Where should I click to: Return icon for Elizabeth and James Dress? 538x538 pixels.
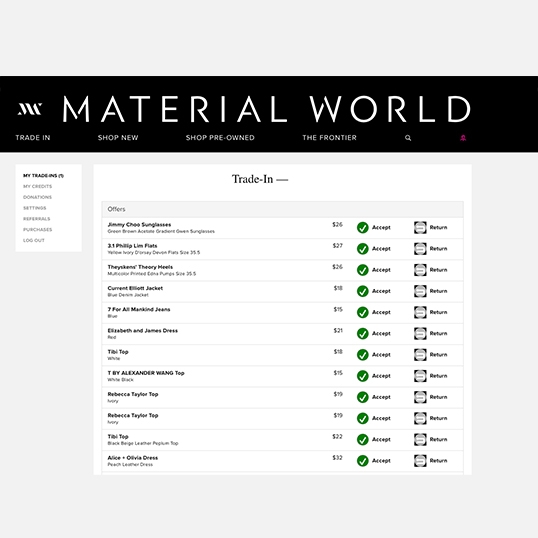420,334
